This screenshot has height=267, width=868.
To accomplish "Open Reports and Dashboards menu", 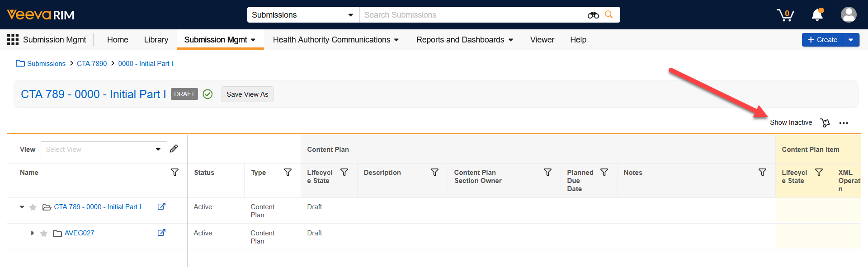I will [465, 40].
